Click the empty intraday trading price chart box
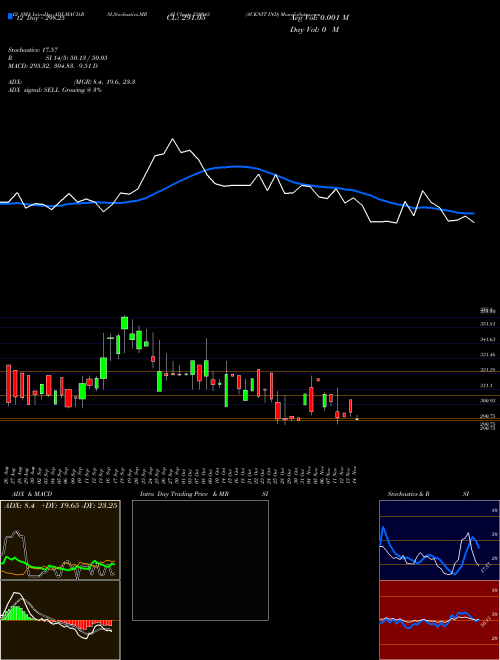The image size is (500, 660). 200,560
